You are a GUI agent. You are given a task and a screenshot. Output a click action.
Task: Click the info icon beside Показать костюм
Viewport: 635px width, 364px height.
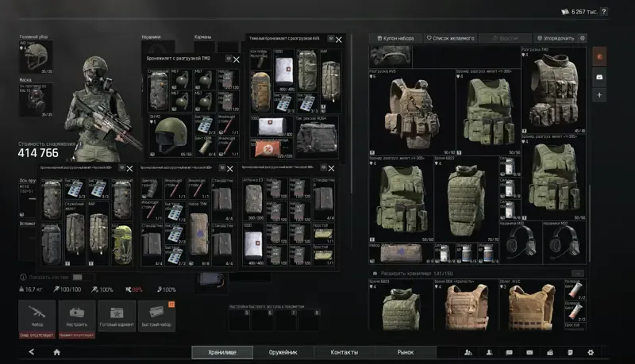(x=23, y=277)
